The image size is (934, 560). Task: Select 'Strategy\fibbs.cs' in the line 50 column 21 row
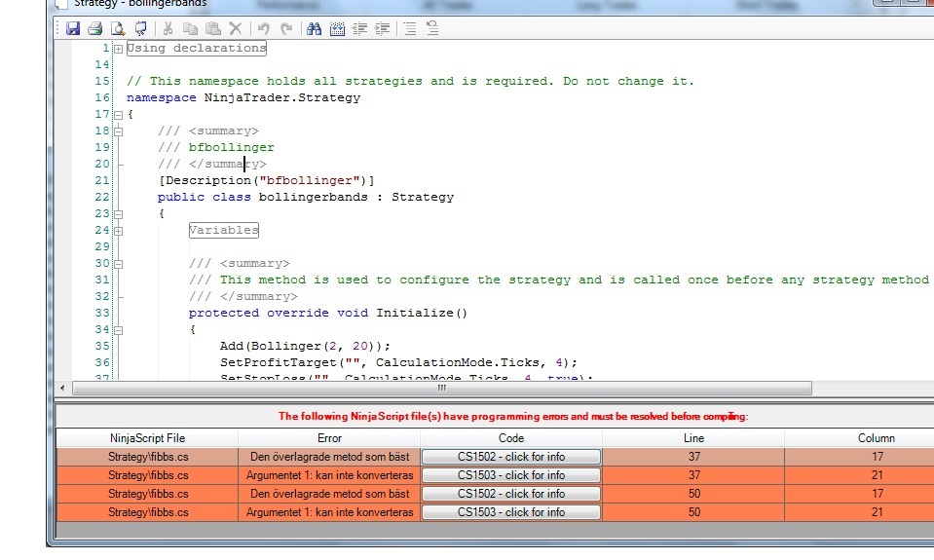point(148,512)
